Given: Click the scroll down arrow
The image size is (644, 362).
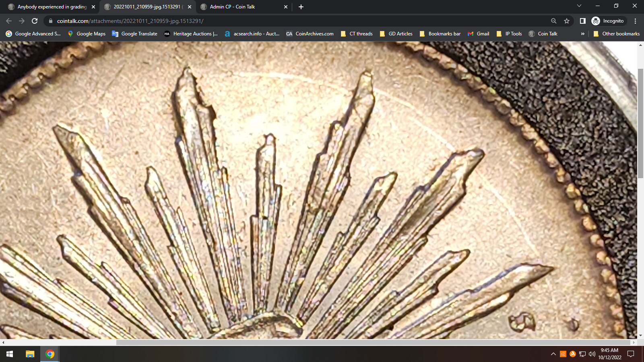Looking at the screenshot, I should coord(640,335).
